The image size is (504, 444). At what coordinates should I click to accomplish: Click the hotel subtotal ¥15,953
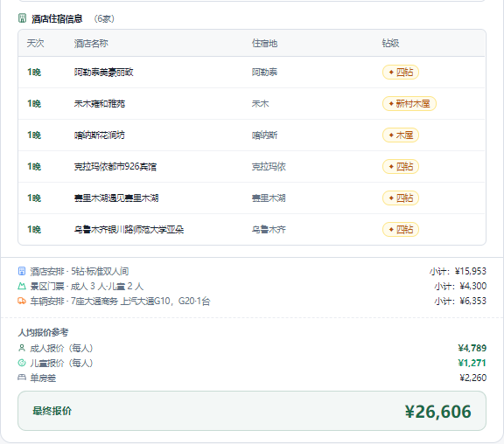pos(470,271)
